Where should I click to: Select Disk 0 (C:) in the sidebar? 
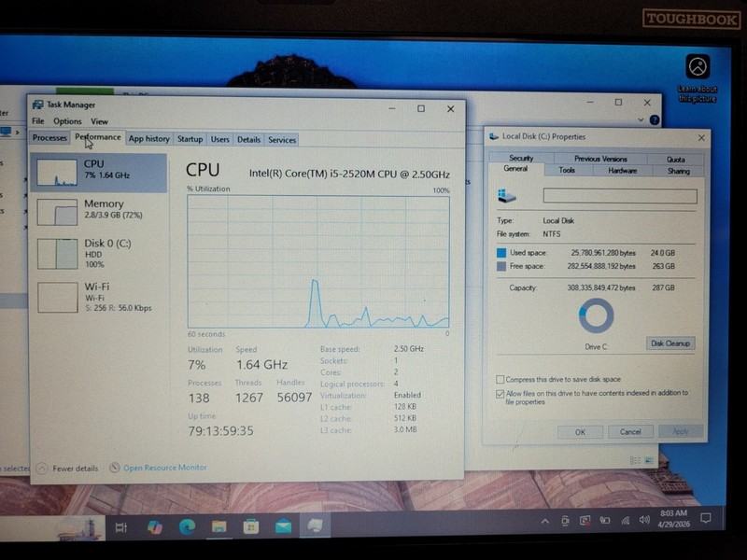pos(99,253)
